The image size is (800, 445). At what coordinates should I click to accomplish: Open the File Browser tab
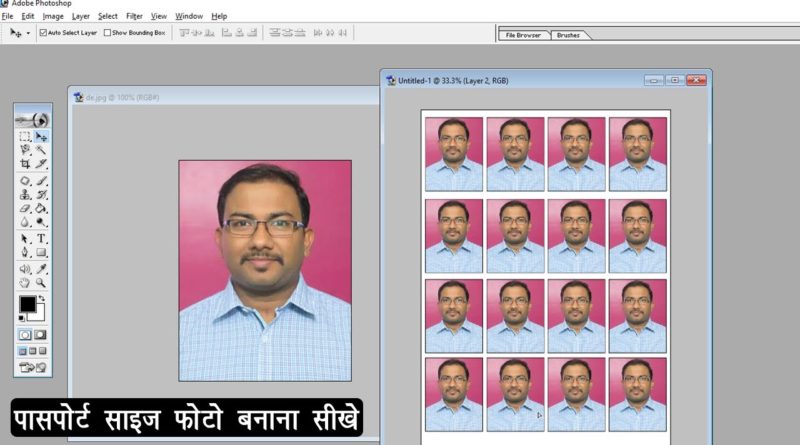523,35
